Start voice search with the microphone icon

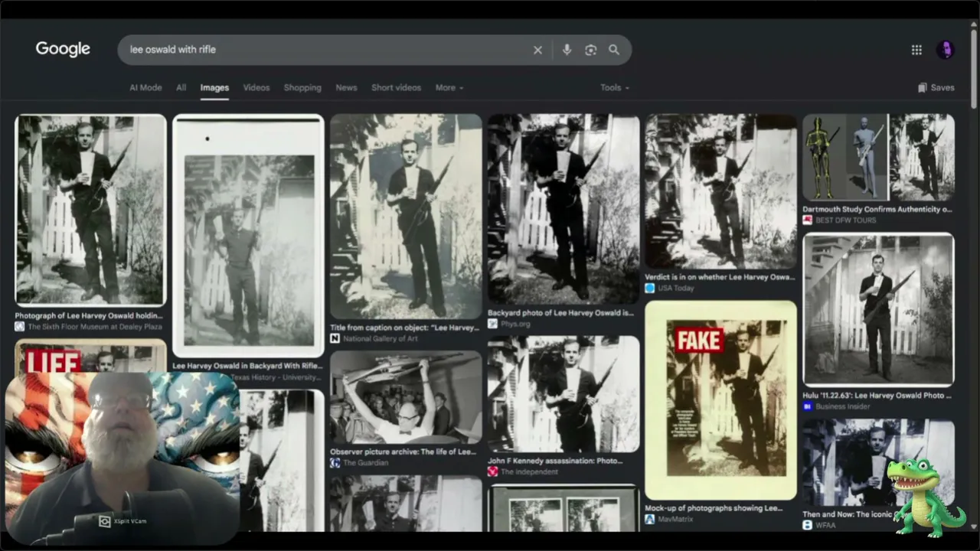[x=567, y=50]
